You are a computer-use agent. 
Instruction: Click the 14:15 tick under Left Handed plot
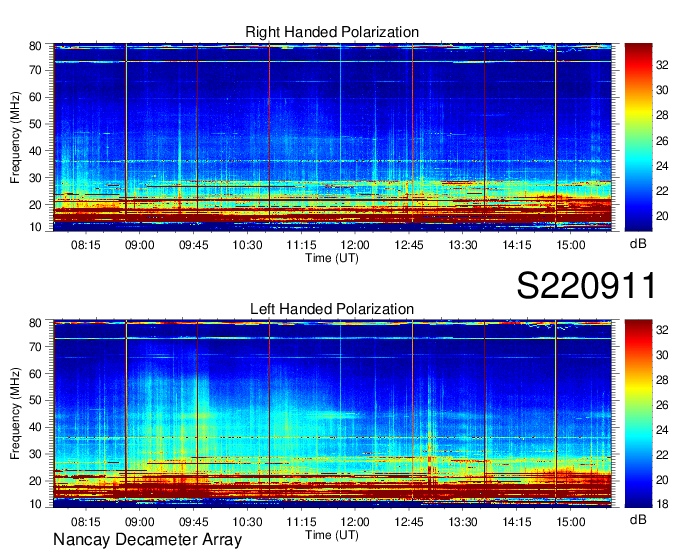click(517, 522)
